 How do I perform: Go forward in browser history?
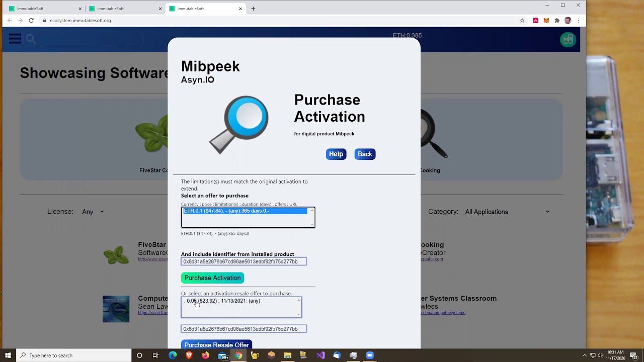pos(20,21)
